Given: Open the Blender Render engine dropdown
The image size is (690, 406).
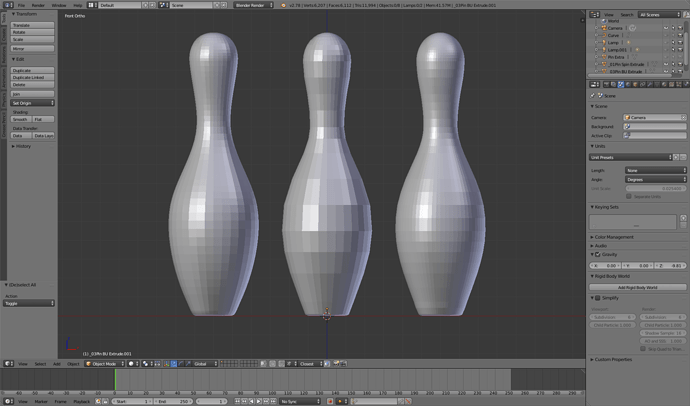Looking at the screenshot, I should (253, 5).
